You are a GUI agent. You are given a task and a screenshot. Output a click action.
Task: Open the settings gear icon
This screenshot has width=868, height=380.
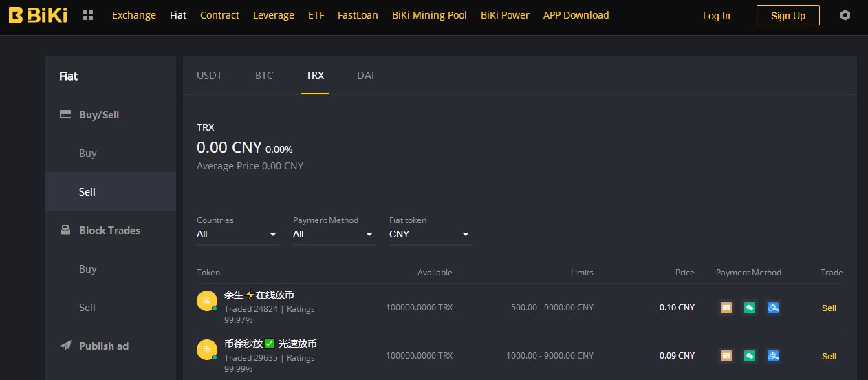(845, 15)
